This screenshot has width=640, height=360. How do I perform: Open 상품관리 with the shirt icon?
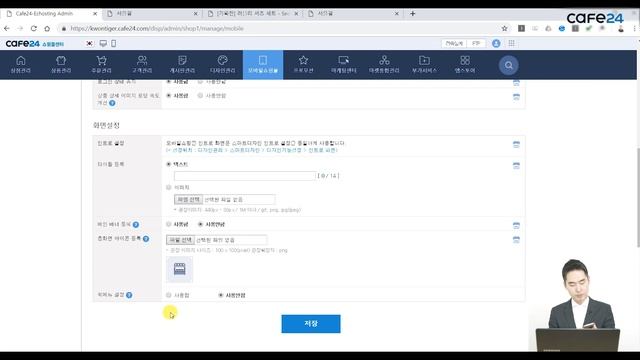click(x=61, y=65)
